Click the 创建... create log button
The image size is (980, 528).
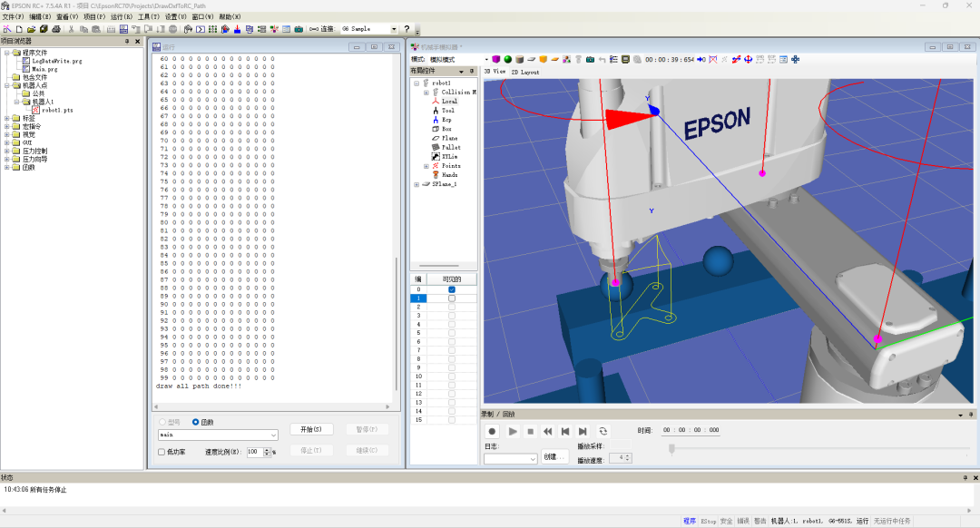[x=554, y=456]
